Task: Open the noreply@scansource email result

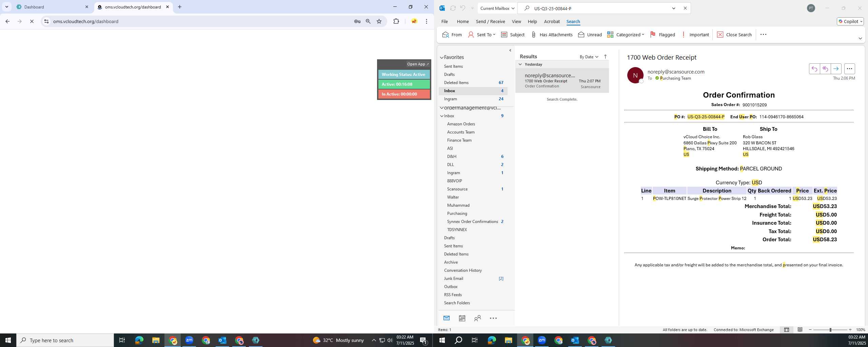Action: (562, 81)
